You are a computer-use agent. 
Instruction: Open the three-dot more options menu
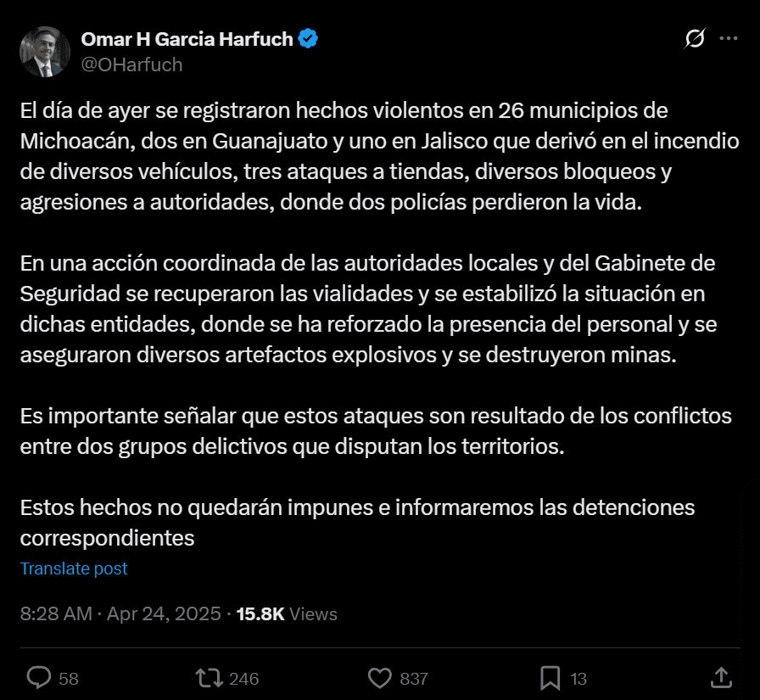[x=729, y=39]
